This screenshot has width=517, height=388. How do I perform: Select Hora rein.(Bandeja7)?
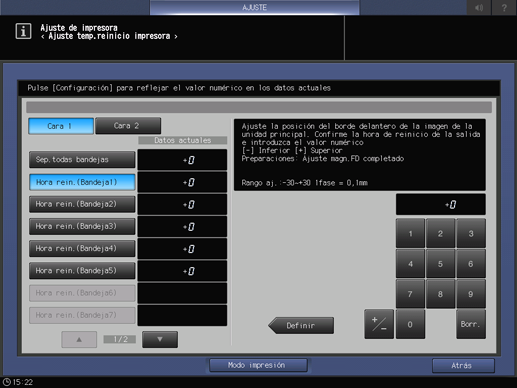[82, 315]
